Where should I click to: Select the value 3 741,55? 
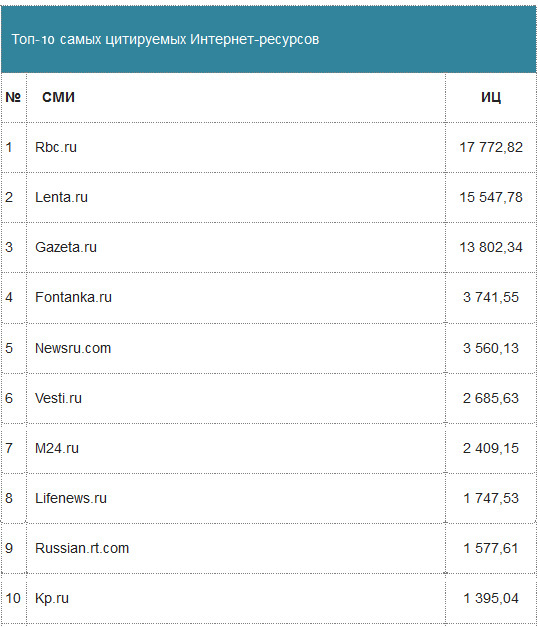coord(491,297)
